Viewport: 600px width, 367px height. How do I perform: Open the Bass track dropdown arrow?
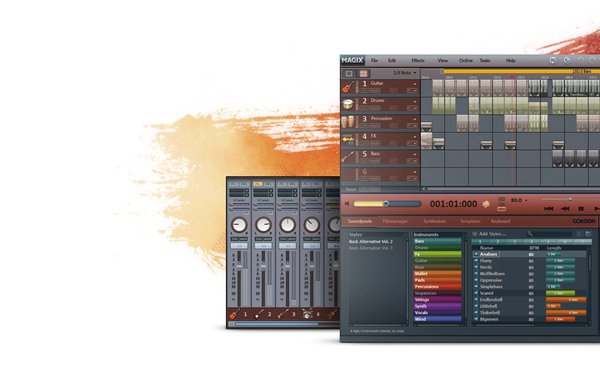[415, 154]
